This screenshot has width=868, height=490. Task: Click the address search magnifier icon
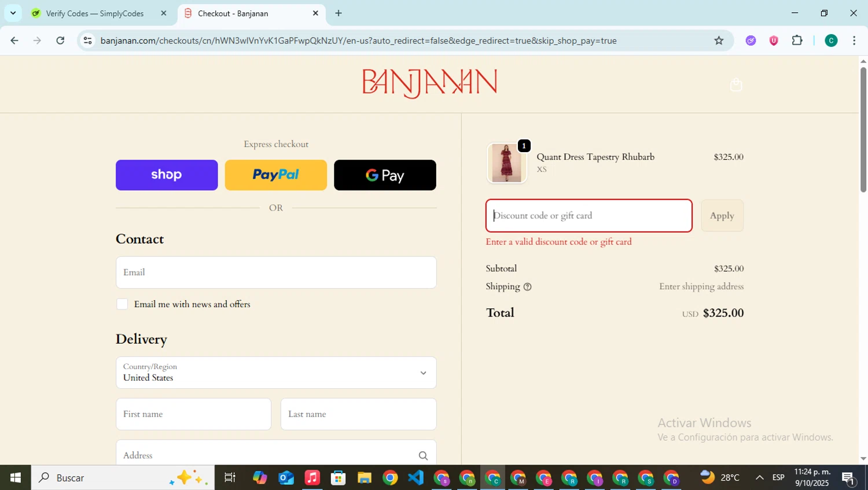pyautogui.click(x=423, y=456)
